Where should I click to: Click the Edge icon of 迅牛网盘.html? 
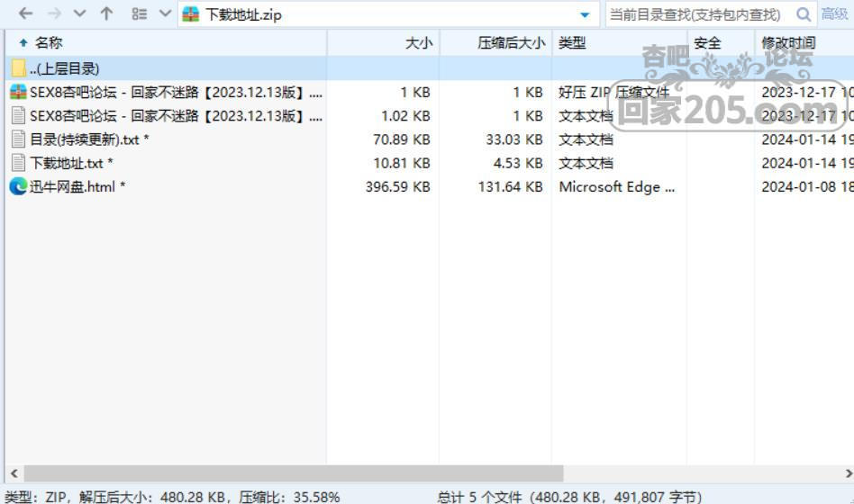click(18, 186)
